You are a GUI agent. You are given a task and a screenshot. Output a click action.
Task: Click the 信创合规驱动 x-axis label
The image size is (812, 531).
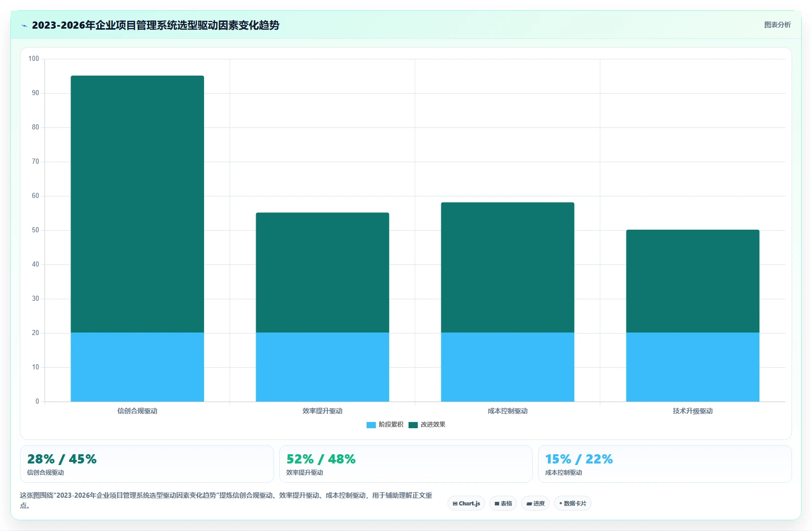pos(137,411)
